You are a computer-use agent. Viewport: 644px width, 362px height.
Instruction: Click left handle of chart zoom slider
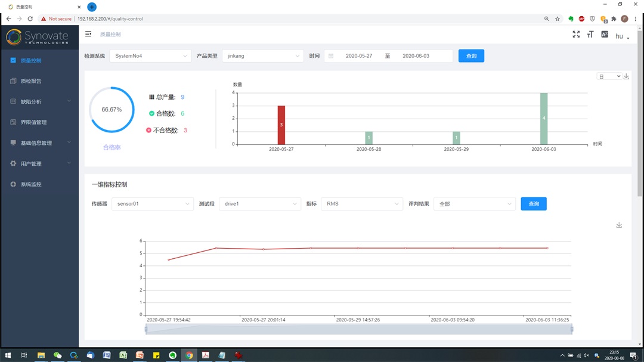(x=146, y=329)
